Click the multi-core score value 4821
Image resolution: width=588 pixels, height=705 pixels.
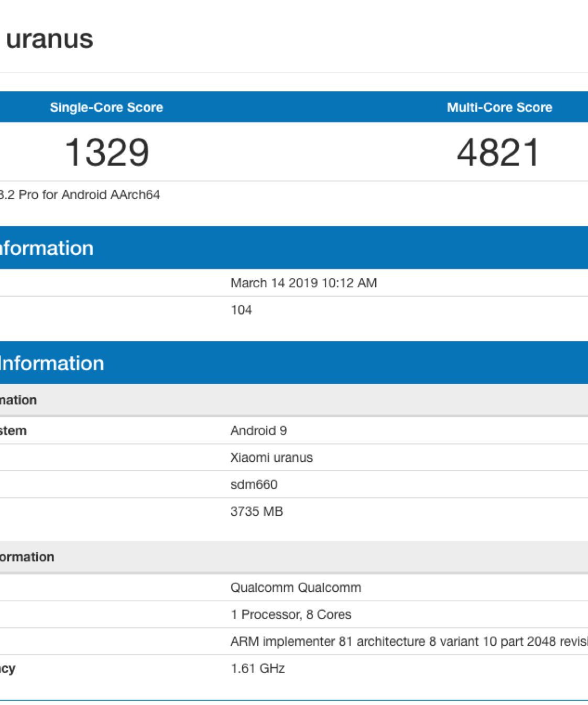click(498, 153)
